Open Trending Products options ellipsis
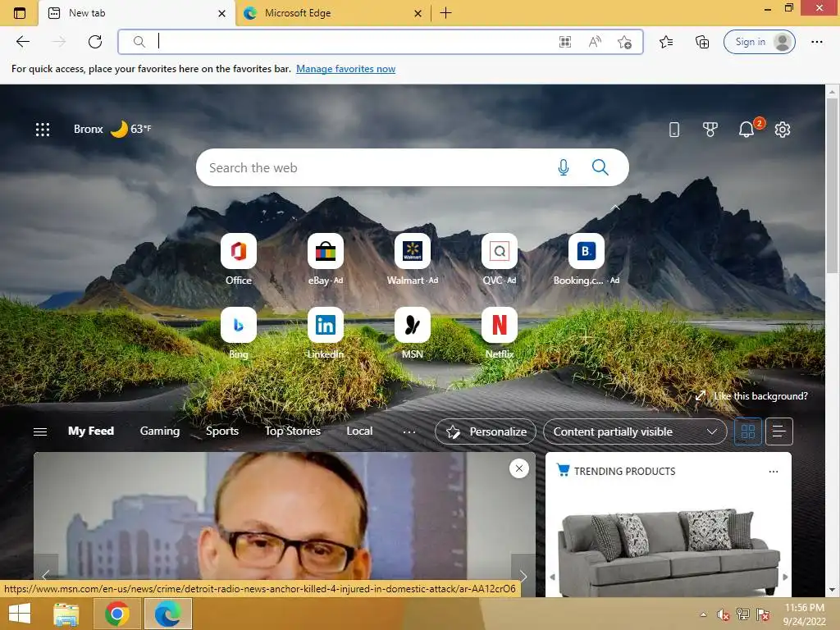 click(773, 472)
